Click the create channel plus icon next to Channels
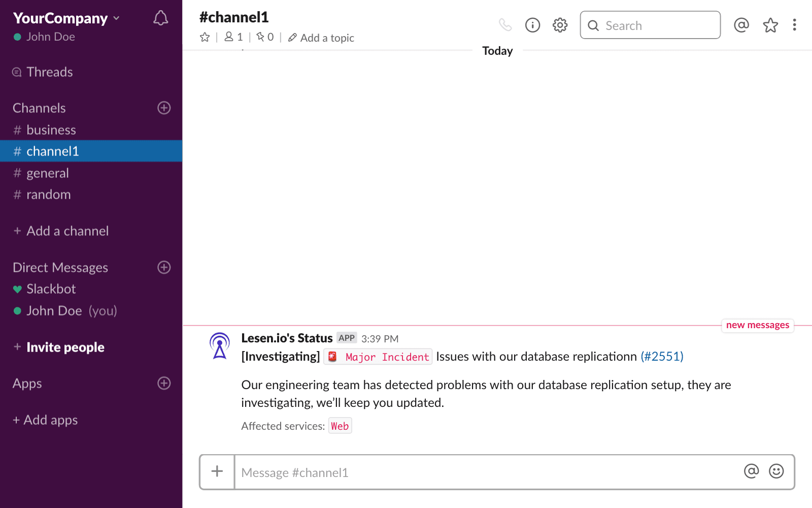This screenshot has height=508, width=812. tap(164, 108)
